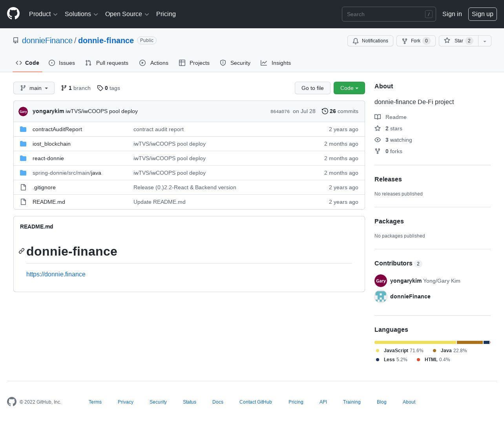Focus the Search input field
Image resolution: width=504 pixels, height=426 pixels.
[389, 14]
